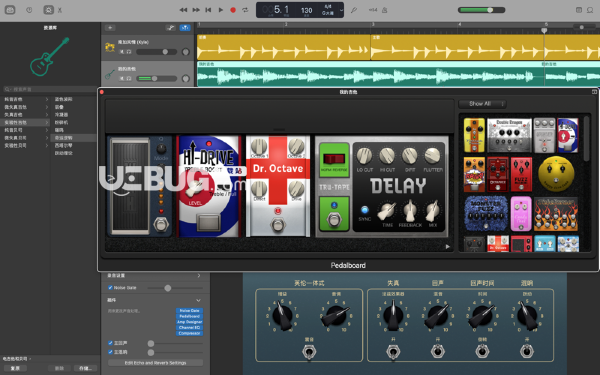Open Quick Help question mark button
Screen dimensions: 600x375
point(29,10)
